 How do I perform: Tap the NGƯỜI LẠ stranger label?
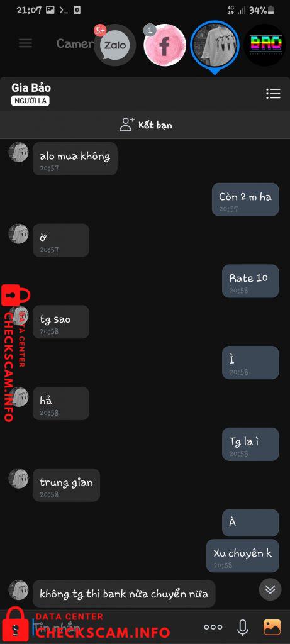coord(30,101)
